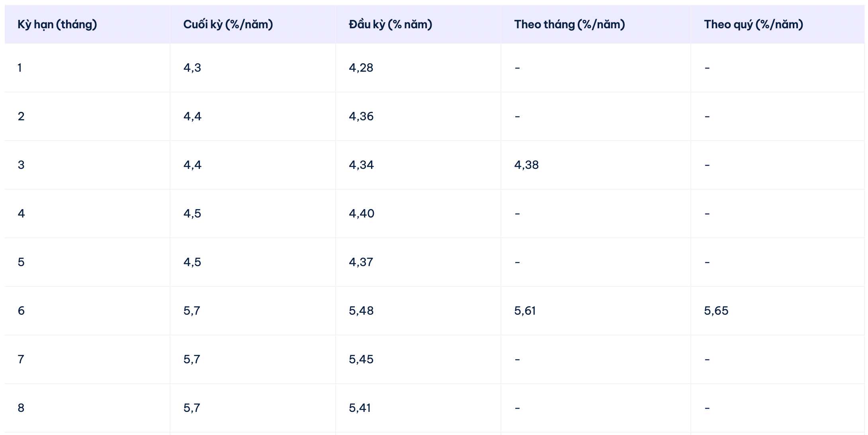This screenshot has width=868, height=435.
Task: Select the 5,45 rate in the 7-month row
Action: point(361,359)
